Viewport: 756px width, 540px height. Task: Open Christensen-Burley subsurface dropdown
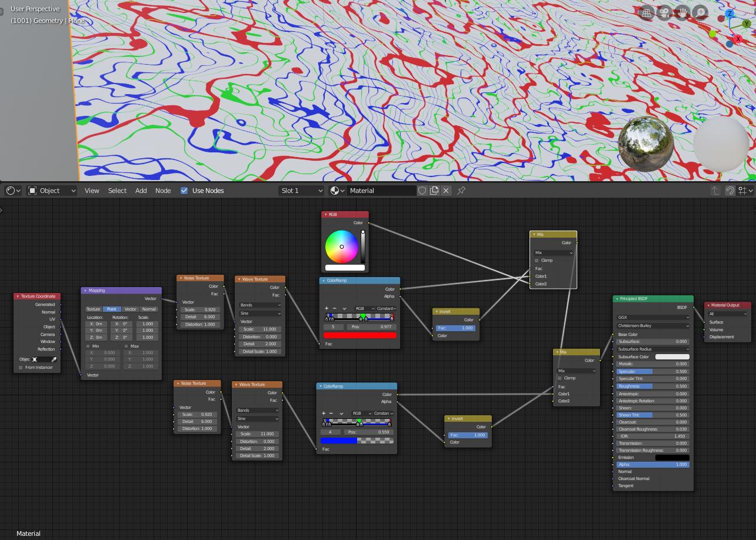pyautogui.click(x=653, y=326)
